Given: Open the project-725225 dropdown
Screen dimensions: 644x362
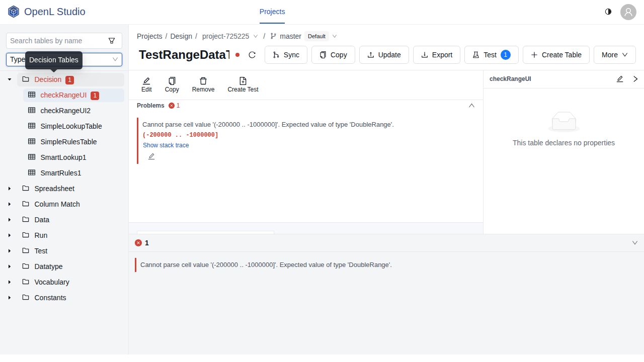Looking at the screenshot, I should coord(230,36).
